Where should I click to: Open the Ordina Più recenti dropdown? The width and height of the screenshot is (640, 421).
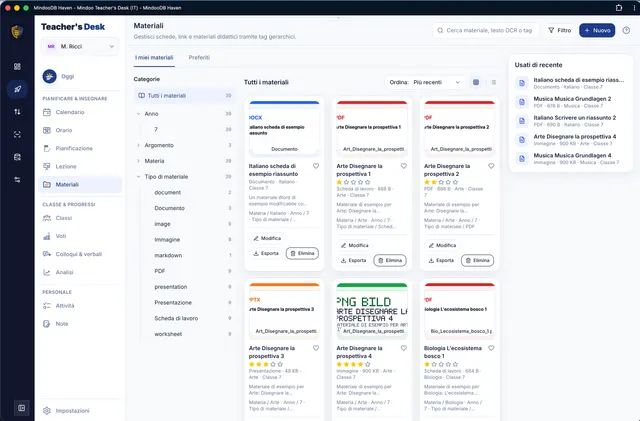point(424,82)
